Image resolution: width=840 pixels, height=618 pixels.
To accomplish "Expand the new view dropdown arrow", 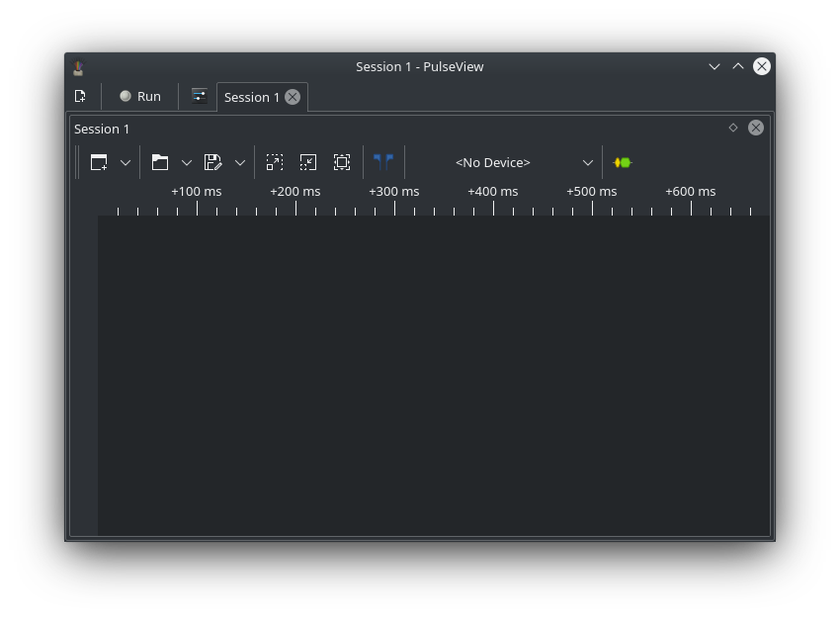I will pos(126,162).
